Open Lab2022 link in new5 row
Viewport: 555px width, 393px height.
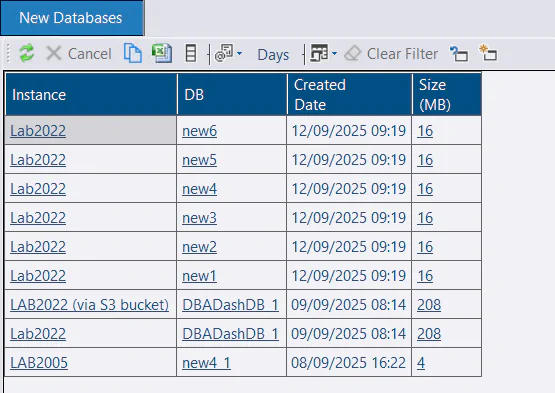(38, 160)
